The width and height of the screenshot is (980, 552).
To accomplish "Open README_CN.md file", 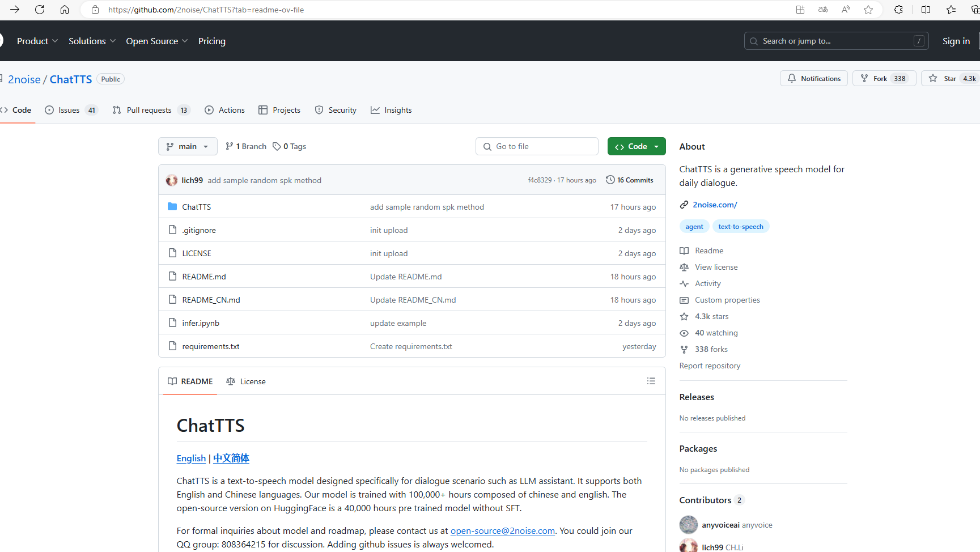I will [x=211, y=300].
